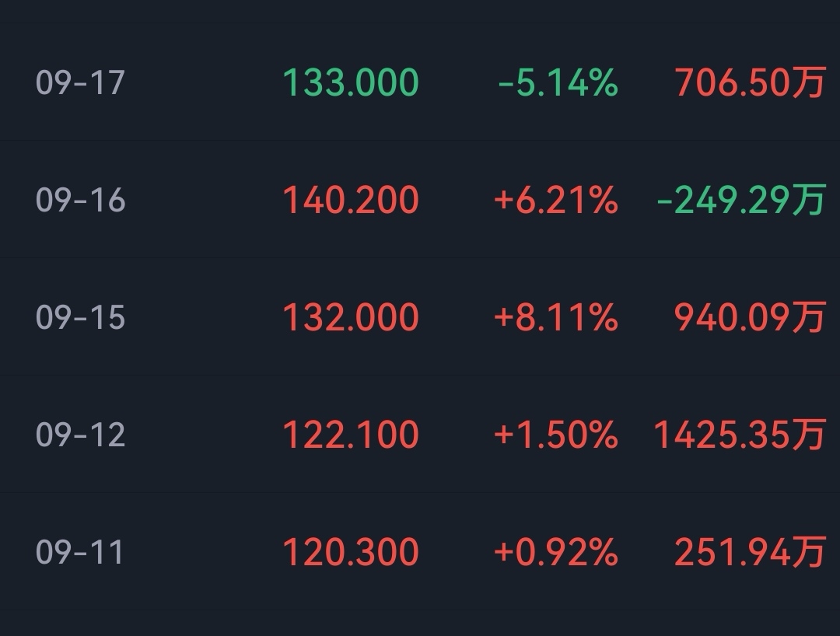
Task: Click the 132.000 closing price
Action: 350,318
